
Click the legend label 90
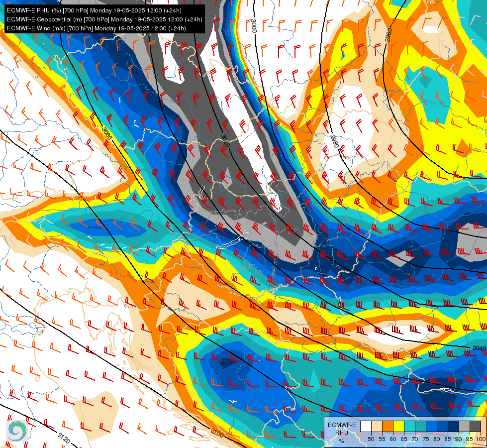(459, 440)
